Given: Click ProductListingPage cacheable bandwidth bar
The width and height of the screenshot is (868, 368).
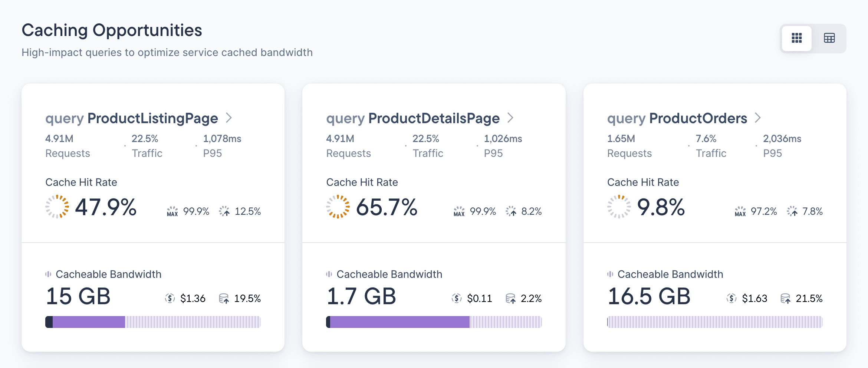Looking at the screenshot, I should [x=153, y=322].
